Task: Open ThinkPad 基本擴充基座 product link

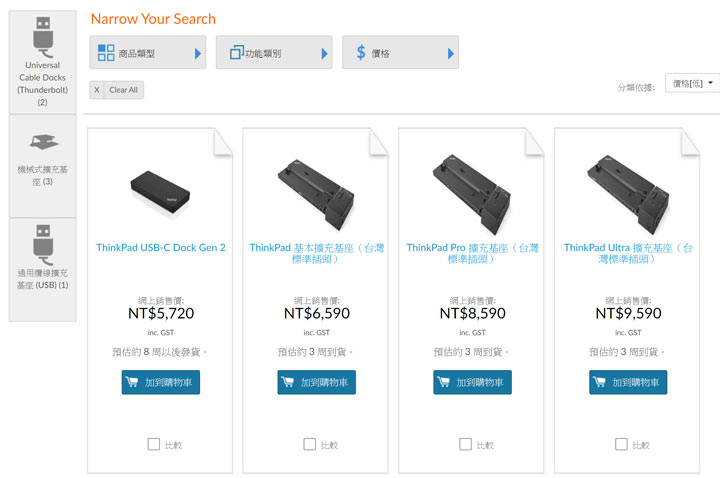Action: (x=317, y=253)
